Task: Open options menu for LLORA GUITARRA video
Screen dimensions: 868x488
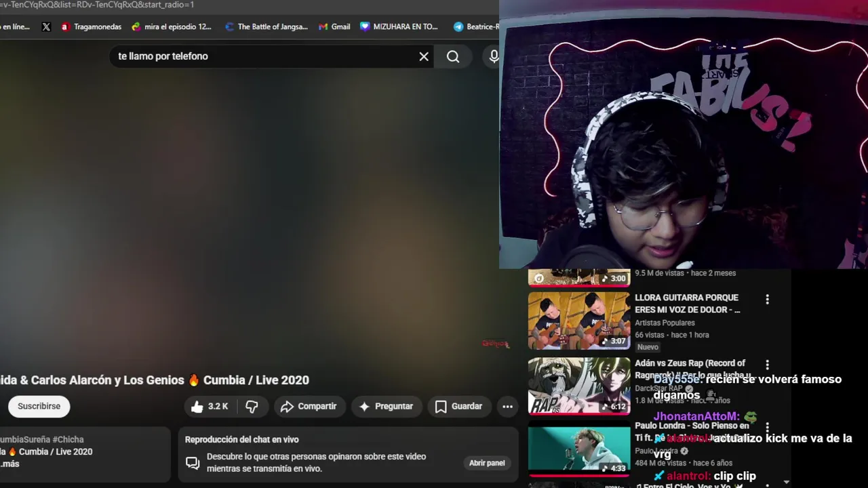Action: (x=767, y=299)
